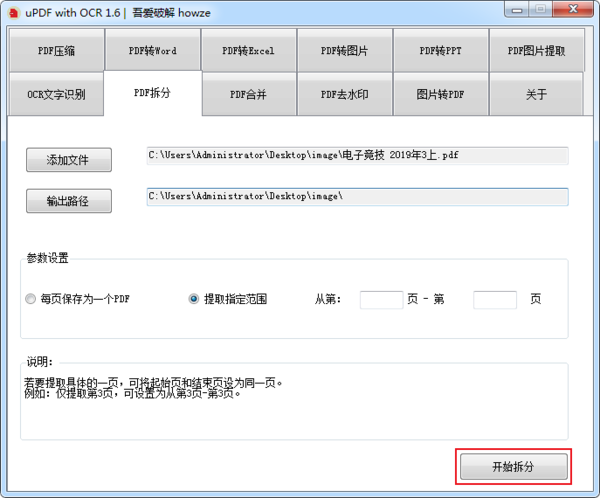Click the start page number field
This screenshot has height=498, width=600.
pyautogui.click(x=380, y=299)
